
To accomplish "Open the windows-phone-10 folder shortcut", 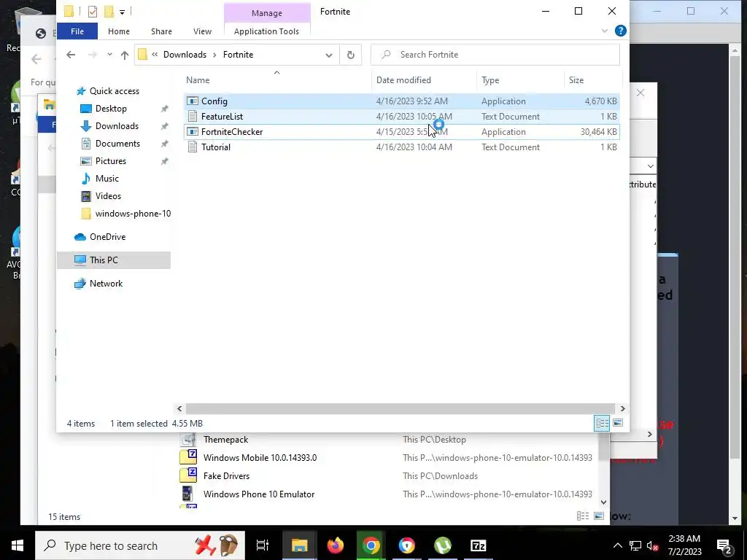I will 133,214.
